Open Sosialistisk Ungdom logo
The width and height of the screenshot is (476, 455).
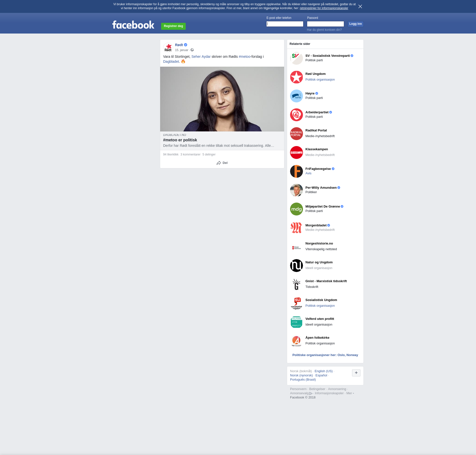point(297,303)
